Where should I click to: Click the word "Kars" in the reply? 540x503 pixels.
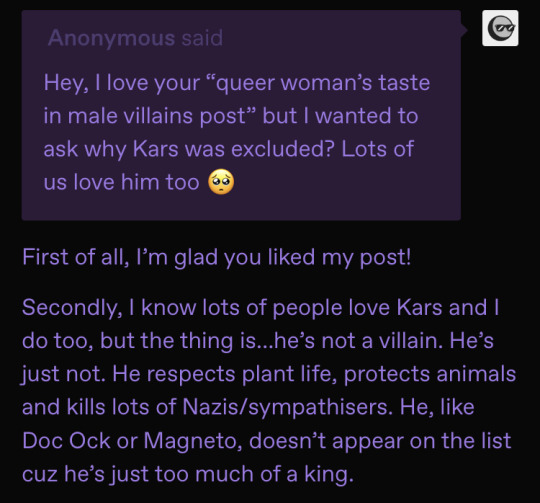(x=419, y=307)
